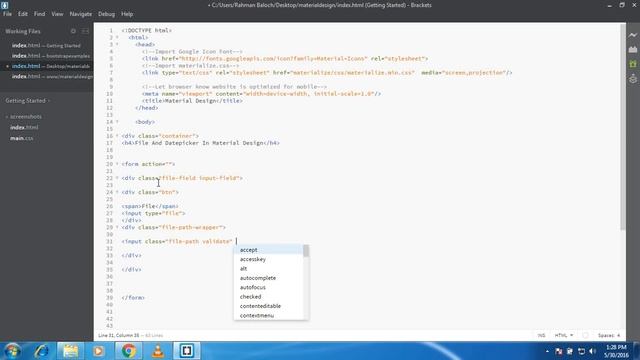Start Live Preview with the lightning bolt icon

(x=633, y=36)
